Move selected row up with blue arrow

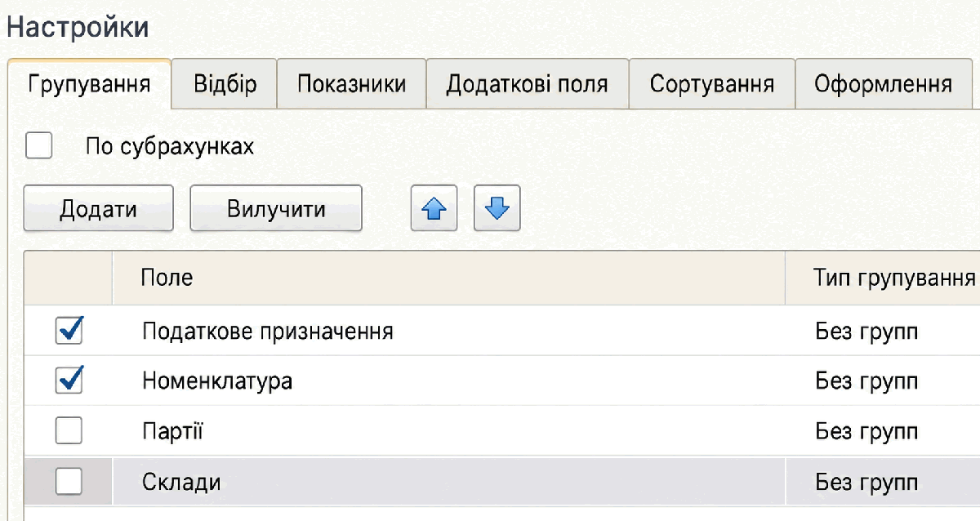coord(434,209)
